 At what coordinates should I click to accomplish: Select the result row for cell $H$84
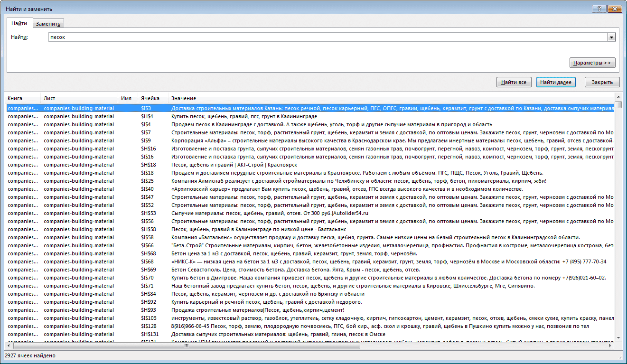(309, 294)
